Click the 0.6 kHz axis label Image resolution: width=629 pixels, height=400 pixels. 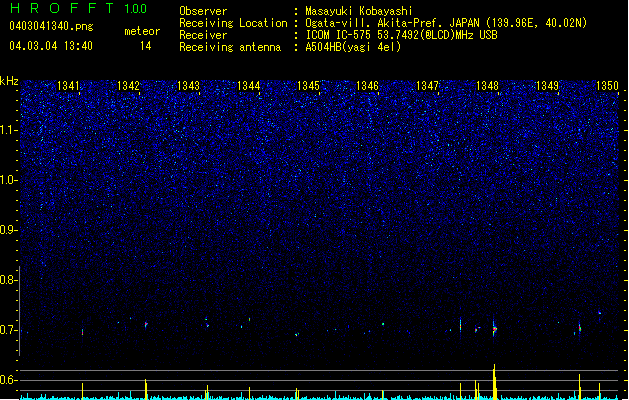tap(9, 380)
